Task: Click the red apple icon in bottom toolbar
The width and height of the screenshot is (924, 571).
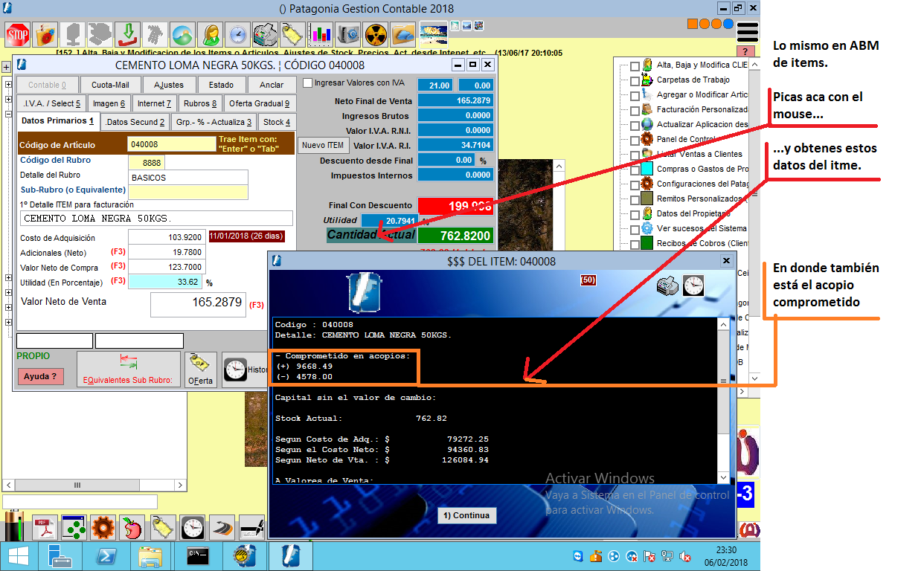Action: click(x=132, y=527)
